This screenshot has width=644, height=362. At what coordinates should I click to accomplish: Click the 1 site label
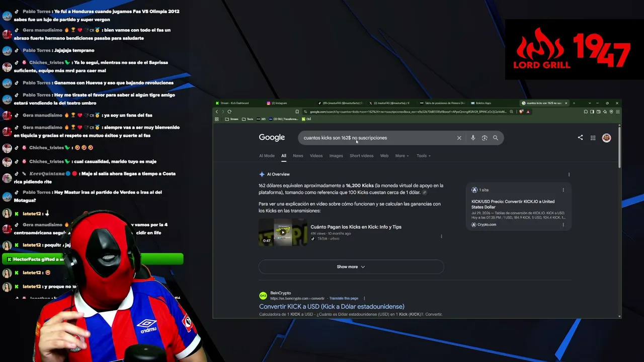click(x=484, y=190)
